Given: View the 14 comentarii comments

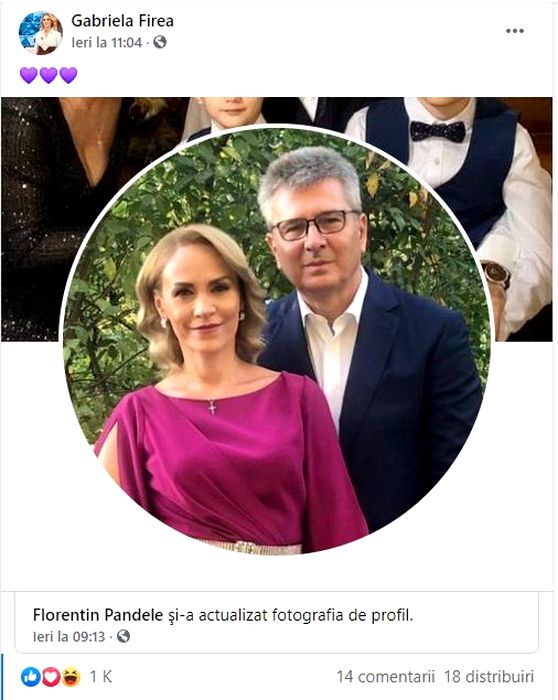Looking at the screenshot, I should click(386, 676).
